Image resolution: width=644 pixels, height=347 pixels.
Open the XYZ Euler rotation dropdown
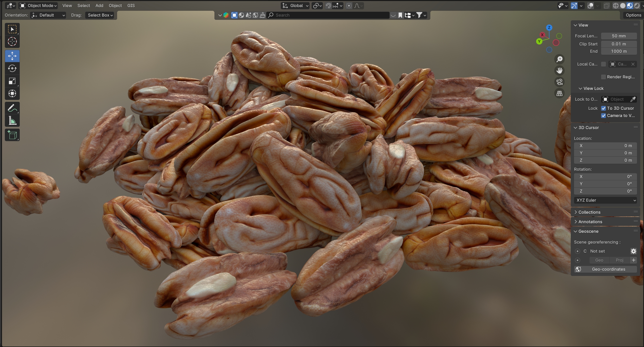pos(605,200)
